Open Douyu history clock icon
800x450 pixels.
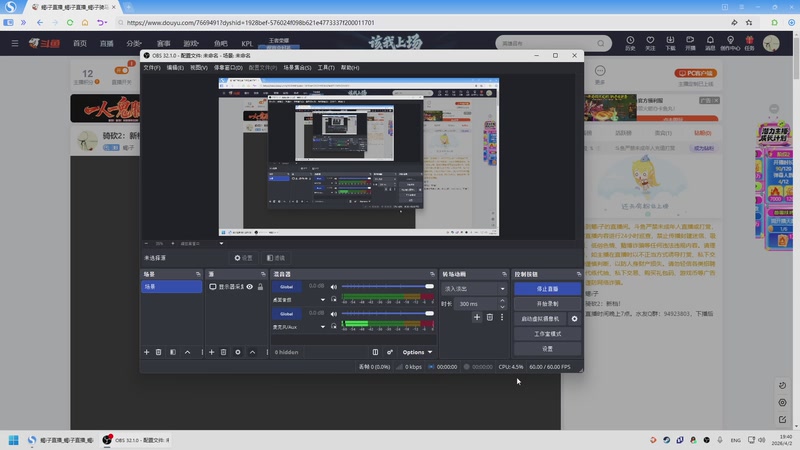coord(630,43)
